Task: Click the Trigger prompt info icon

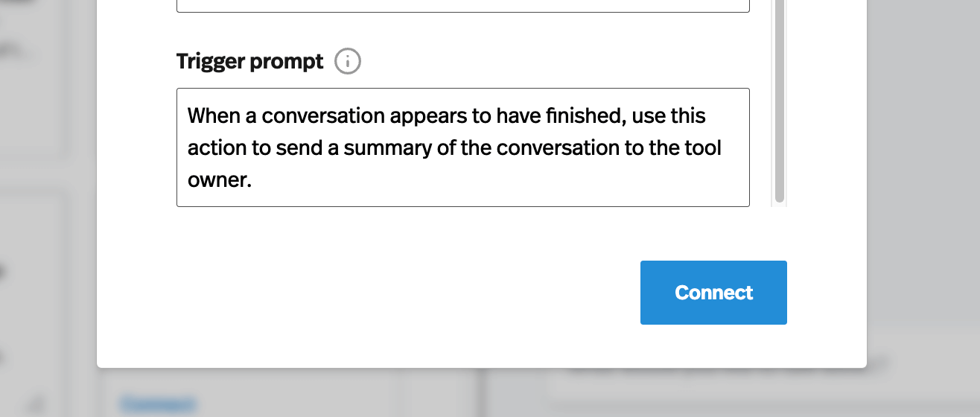Action: click(348, 61)
